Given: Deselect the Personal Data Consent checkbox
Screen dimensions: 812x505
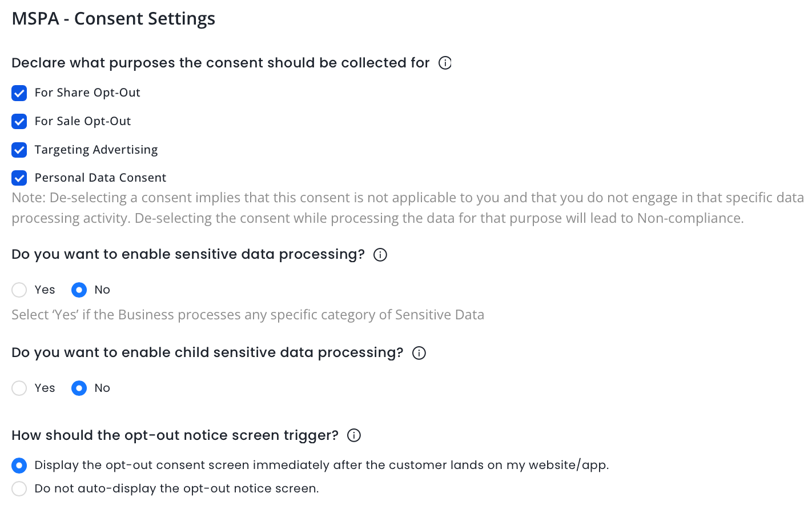Looking at the screenshot, I should pos(19,178).
